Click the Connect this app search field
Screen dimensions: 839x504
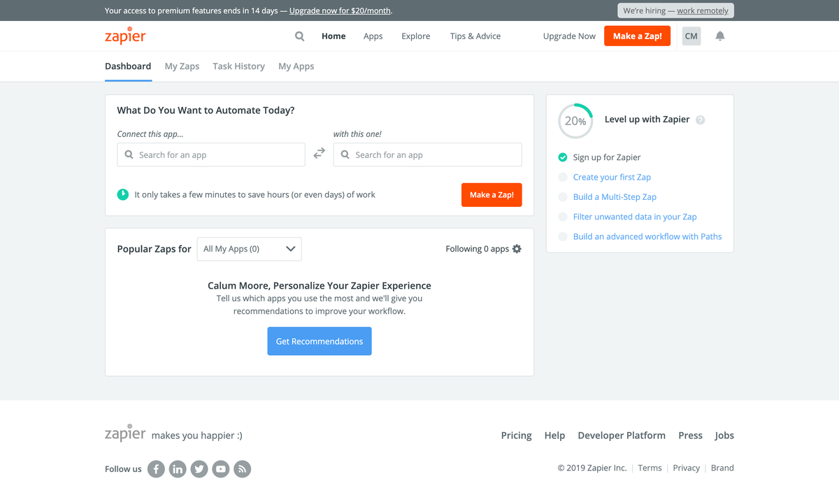[x=211, y=155]
